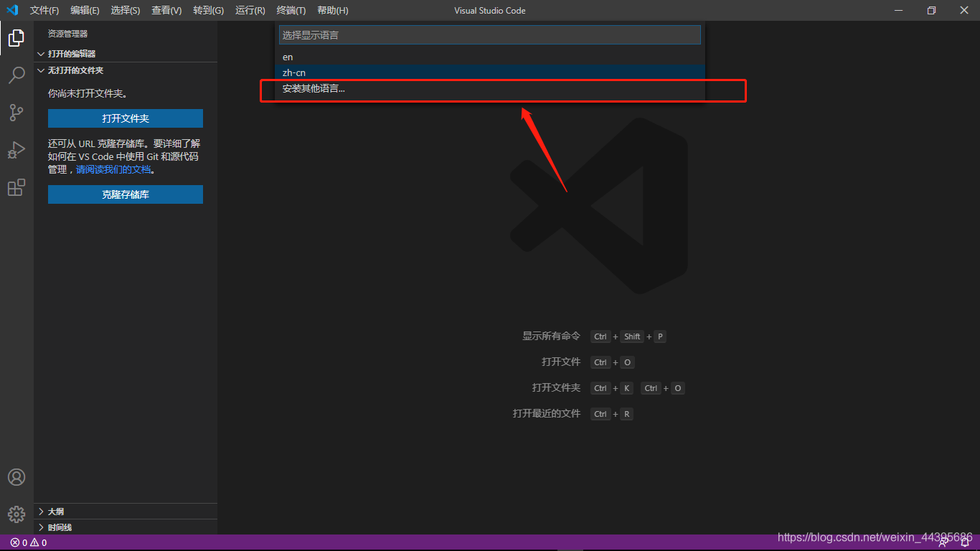This screenshot has height=551, width=980.
Task: Click the 打开最近的文件 shortcut label
Action: pyautogui.click(x=547, y=413)
